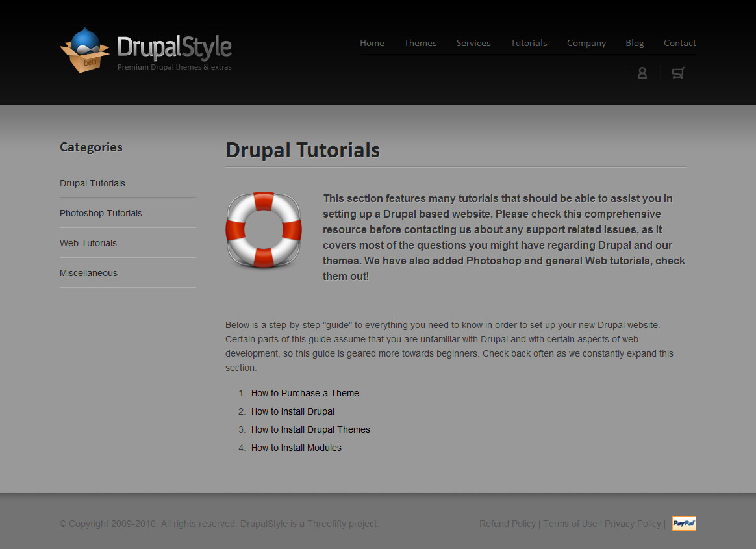Screen dimensions: 756x549
Task: Open the Services menu item
Action: click(x=473, y=43)
